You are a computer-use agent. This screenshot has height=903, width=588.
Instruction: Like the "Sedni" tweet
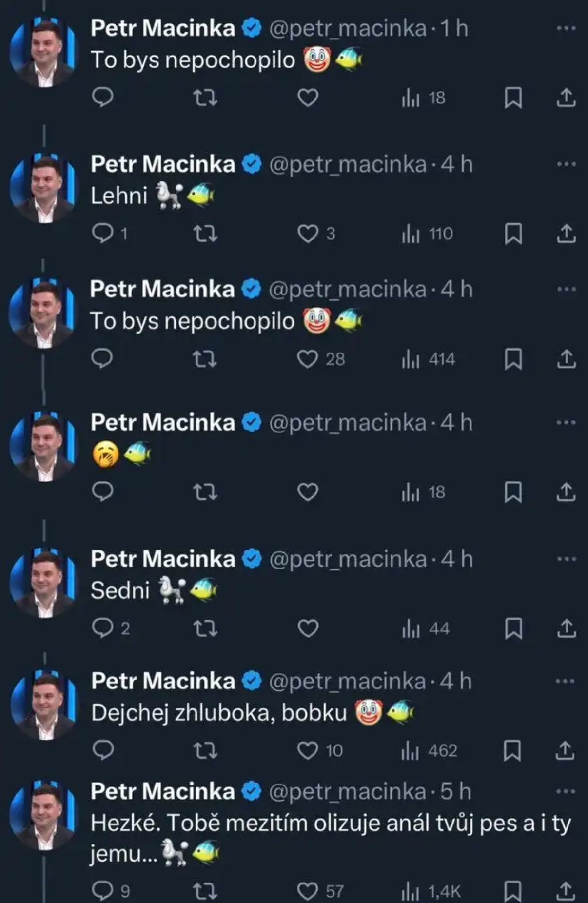pyautogui.click(x=308, y=628)
